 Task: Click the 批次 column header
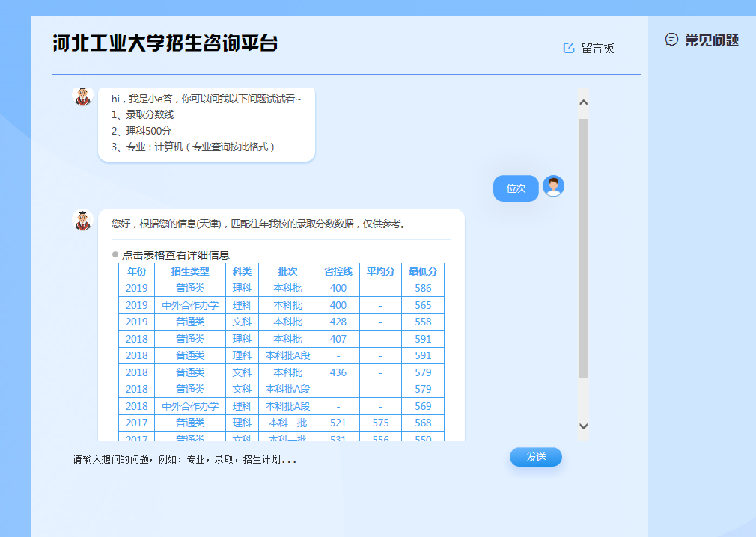point(288,271)
